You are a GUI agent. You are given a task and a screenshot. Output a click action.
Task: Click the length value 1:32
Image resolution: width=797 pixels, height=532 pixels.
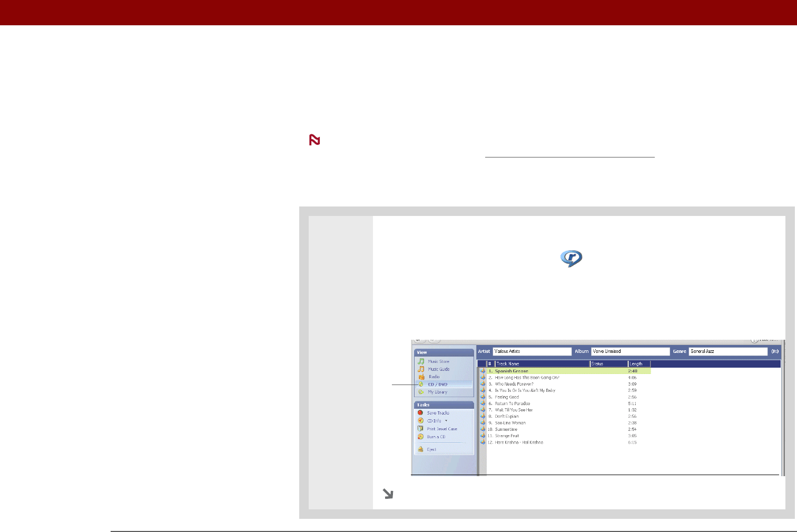(x=632, y=410)
